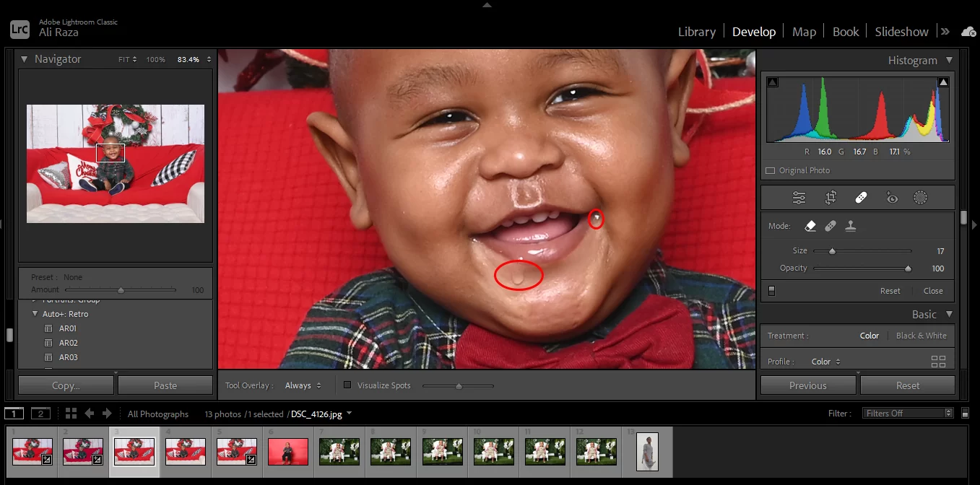Collapse the Histogram panel
The width and height of the screenshot is (980, 485).
coord(949,61)
